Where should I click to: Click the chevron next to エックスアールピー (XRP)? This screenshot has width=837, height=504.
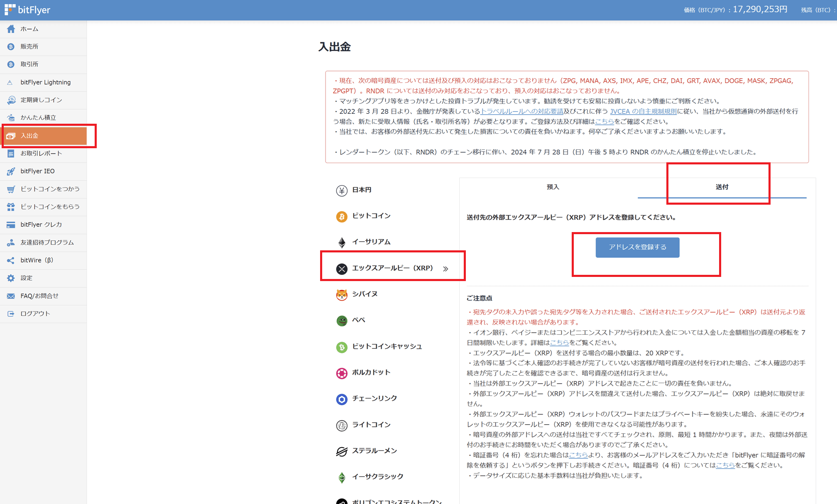445,269
